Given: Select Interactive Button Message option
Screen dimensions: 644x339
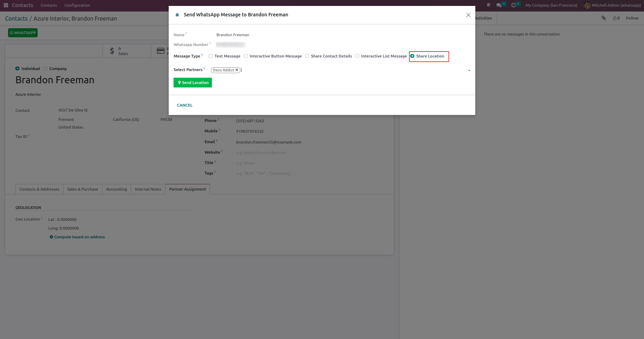Looking at the screenshot, I should click(246, 56).
